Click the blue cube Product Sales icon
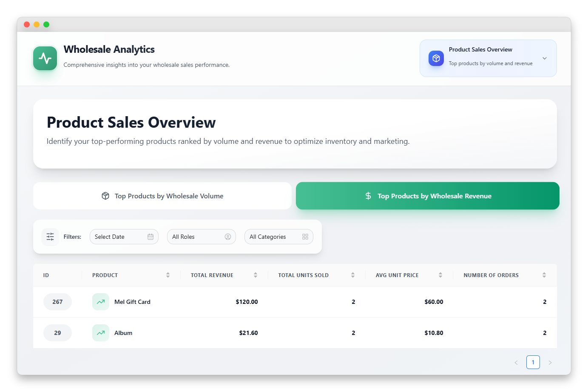This screenshot has width=588, height=392. (436, 58)
